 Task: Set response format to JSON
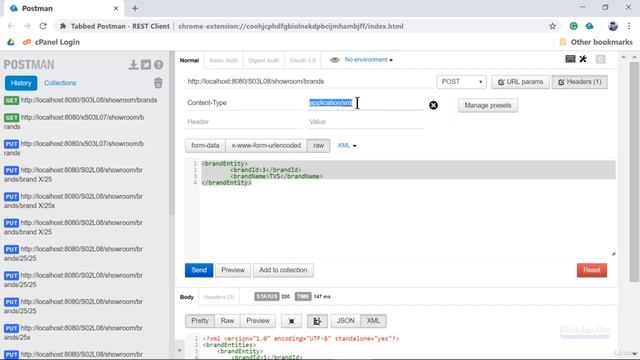tap(346, 321)
